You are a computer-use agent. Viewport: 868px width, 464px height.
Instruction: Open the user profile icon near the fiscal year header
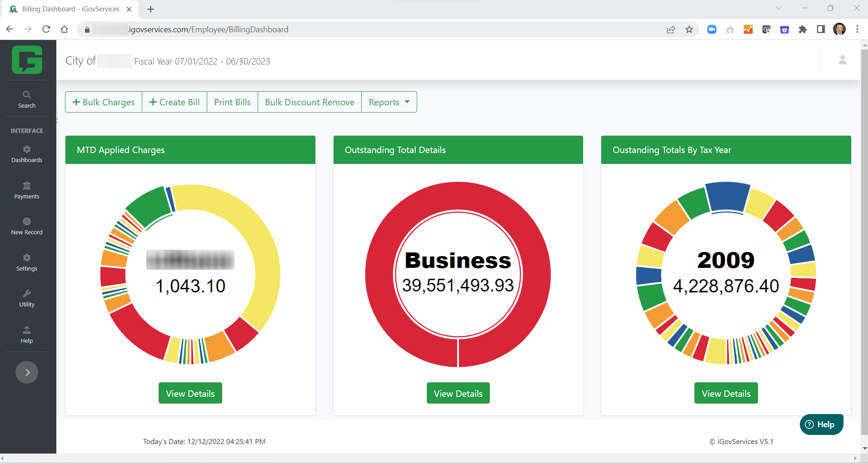[x=842, y=60]
